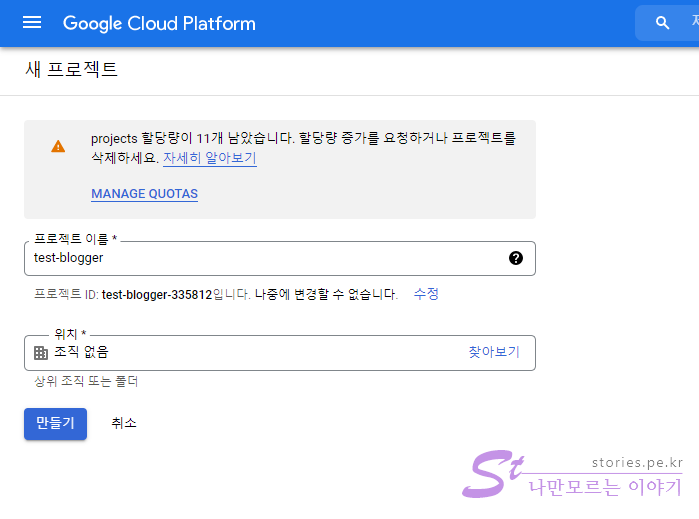Image resolution: width=699 pixels, height=519 pixels.
Task: Open the hamburger navigation menu
Action: (x=32, y=22)
